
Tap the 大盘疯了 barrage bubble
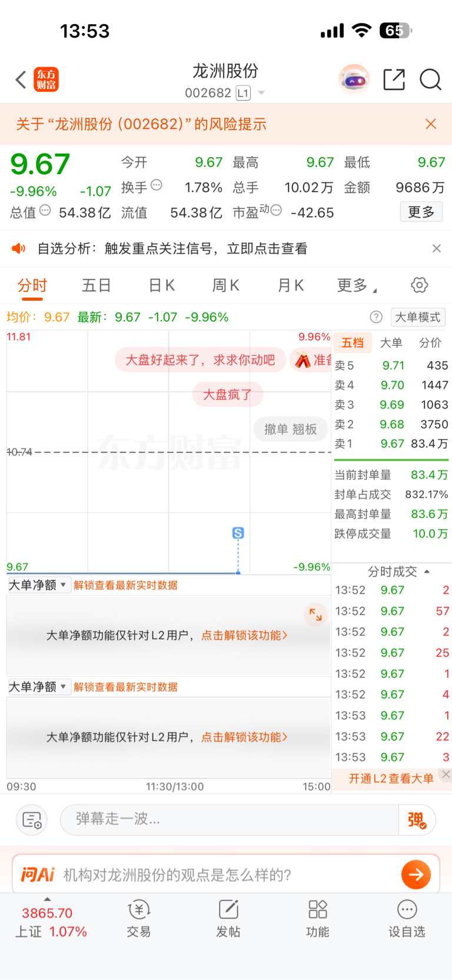(x=227, y=394)
